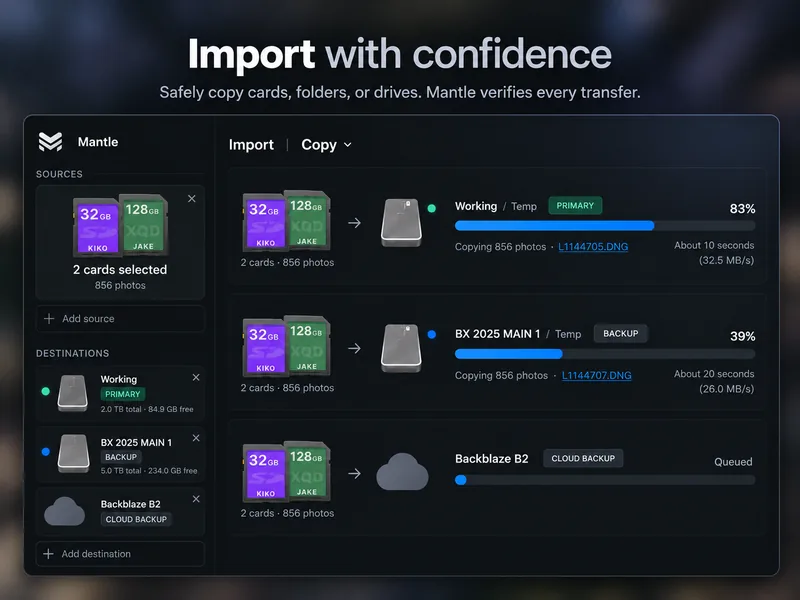The height and width of the screenshot is (600, 800).
Task: Click the PRIMARY badge in Destinations sidebar
Action: pos(122,394)
